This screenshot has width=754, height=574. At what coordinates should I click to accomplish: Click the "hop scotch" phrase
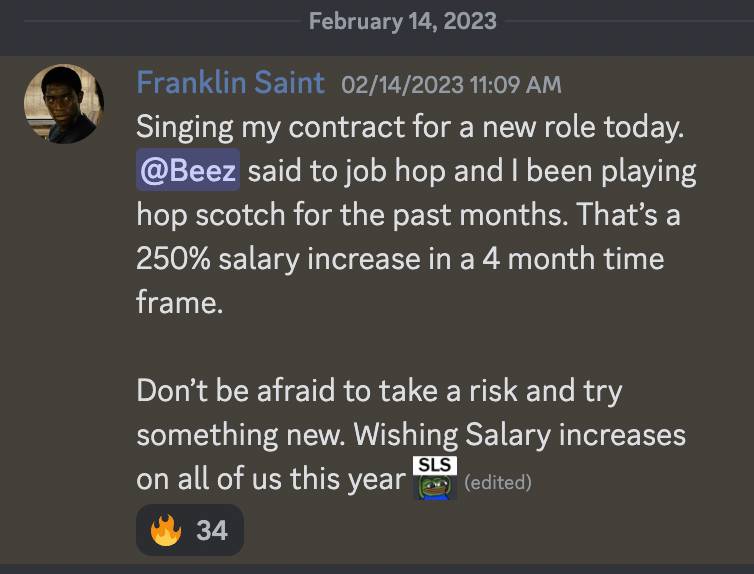(211, 215)
